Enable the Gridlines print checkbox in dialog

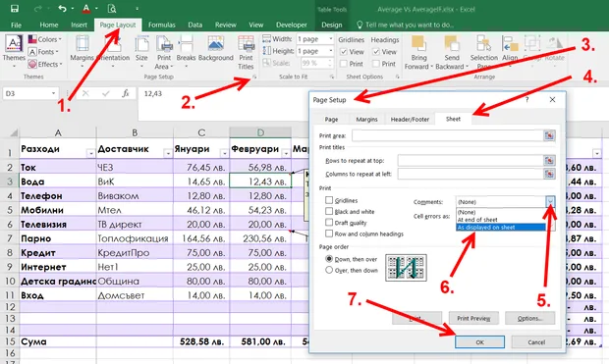coord(329,200)
